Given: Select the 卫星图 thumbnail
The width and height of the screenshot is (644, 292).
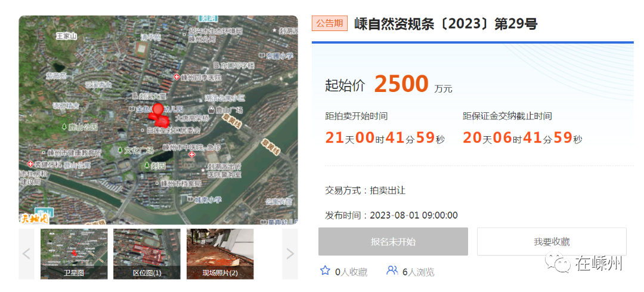Looking at the screenshot, I should point(74,254).
